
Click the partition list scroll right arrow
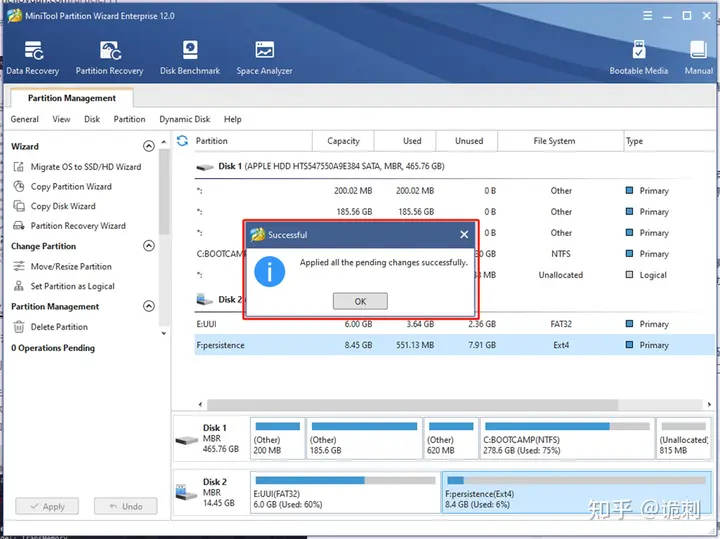pyautogui.click(x=709, y=404)
